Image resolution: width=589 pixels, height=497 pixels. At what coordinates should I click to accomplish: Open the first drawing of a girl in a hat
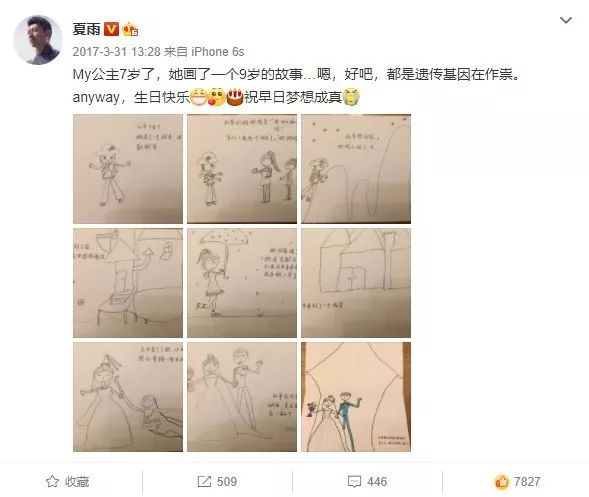tap(128, 169)
